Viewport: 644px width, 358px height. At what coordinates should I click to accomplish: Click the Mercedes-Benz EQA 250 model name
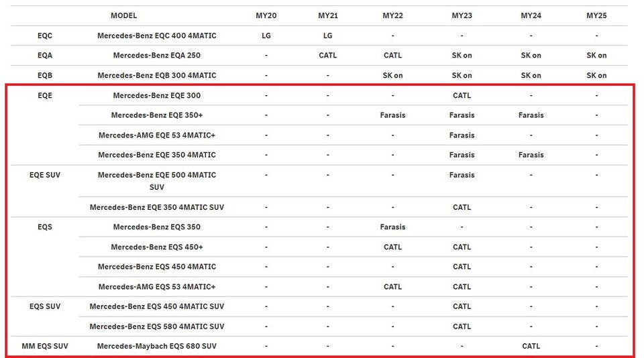[157, 56]
